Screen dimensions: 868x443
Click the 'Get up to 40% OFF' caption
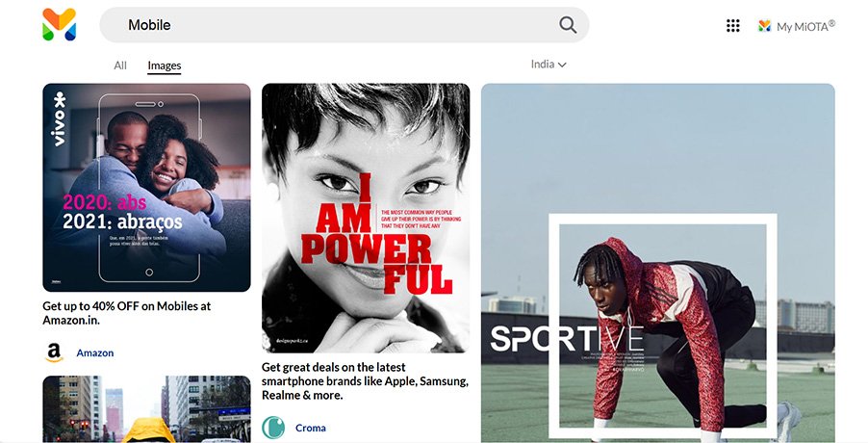pos(127,313)
